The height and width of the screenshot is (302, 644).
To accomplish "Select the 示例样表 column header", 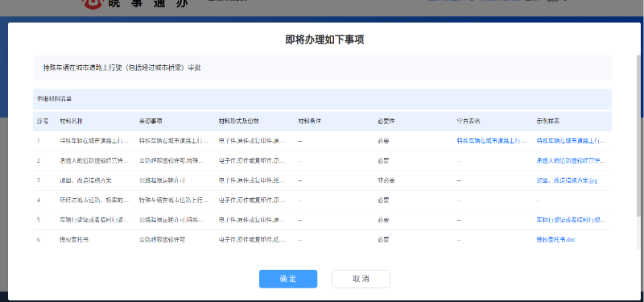I will pos(547,122).
